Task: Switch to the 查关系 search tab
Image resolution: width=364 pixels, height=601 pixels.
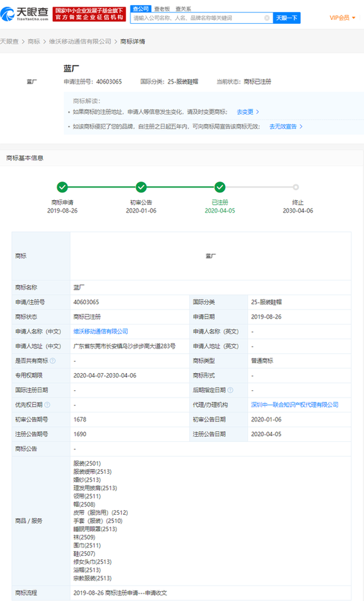Action: (x=183, y=9)
